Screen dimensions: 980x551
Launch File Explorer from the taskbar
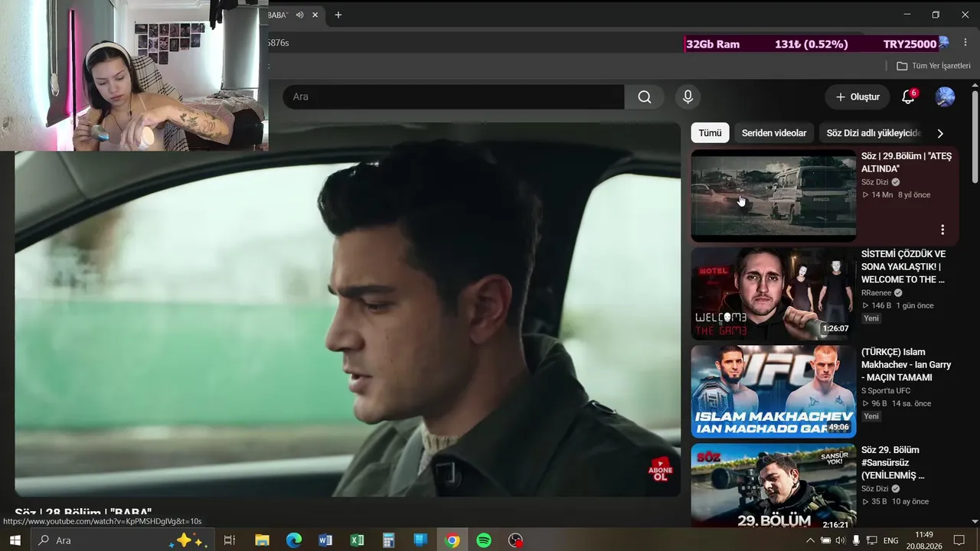[262, 540]
